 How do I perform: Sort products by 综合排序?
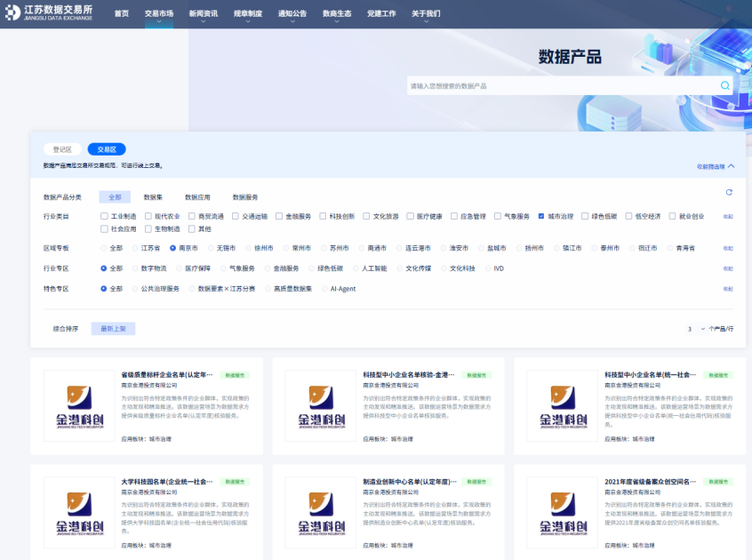[66, 329]
